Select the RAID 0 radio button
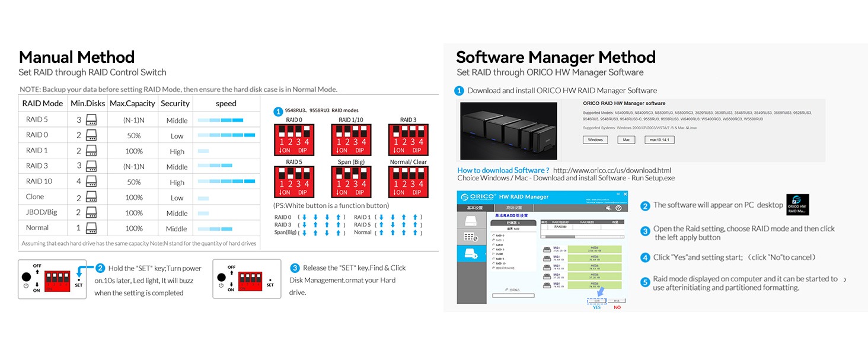Image resolution: width=868 pixels, height=356 pixels. (493, 236)
